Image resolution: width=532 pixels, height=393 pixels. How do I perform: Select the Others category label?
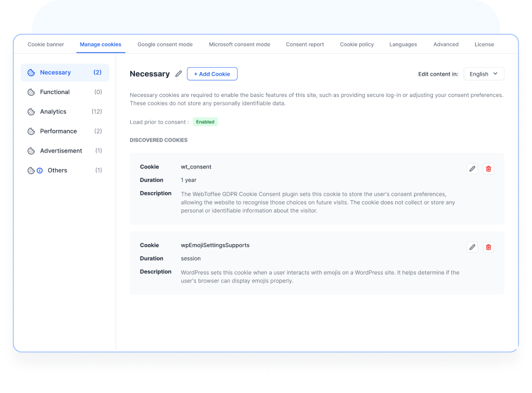57,170
